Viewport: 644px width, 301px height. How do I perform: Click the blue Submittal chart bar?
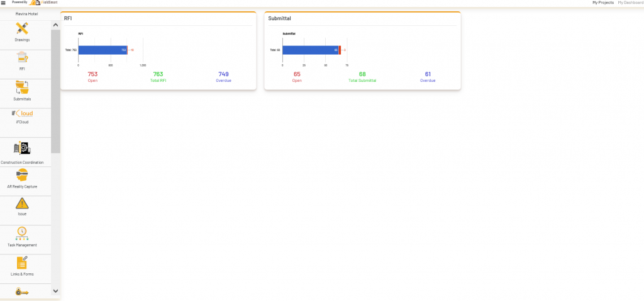pos(311,50)
